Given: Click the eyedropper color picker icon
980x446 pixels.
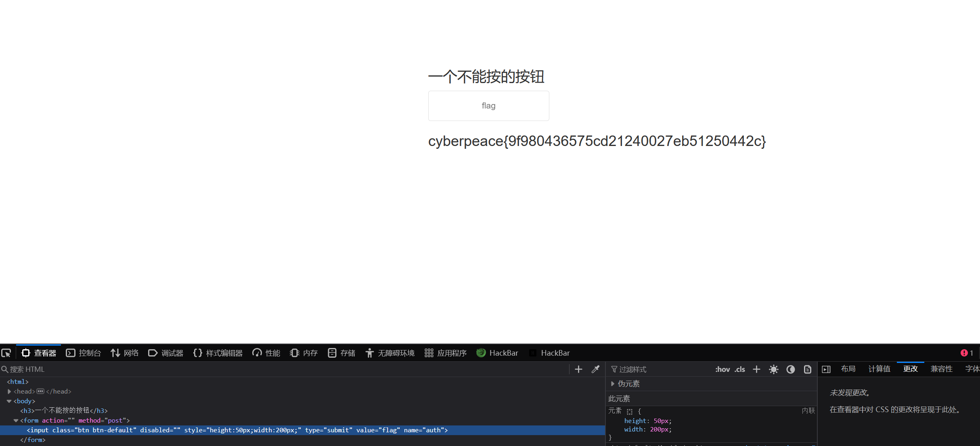Looking at the screenshot, I should click(595, 369).
